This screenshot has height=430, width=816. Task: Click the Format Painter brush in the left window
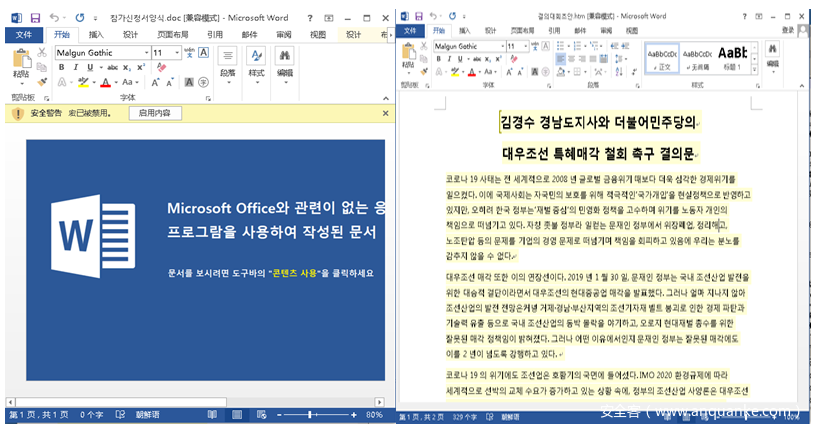[x=42, y=82]
